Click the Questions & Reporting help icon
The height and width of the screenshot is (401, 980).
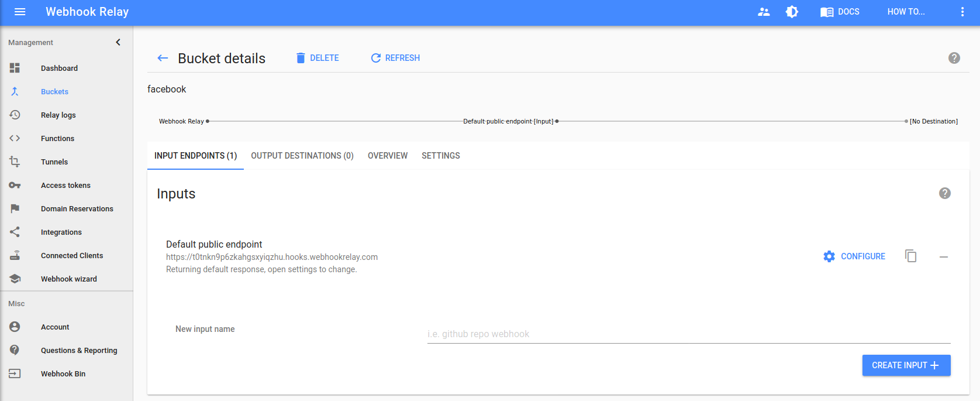coord(15,350)
